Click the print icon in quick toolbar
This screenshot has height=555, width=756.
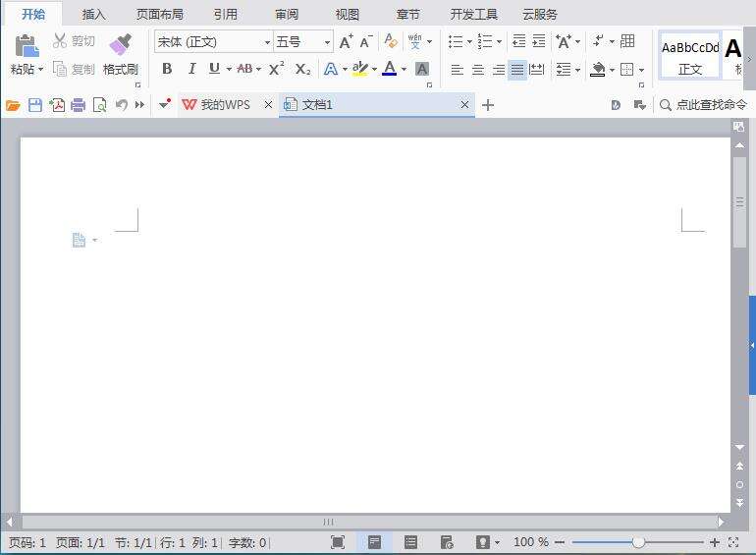(x=78, y=105)
